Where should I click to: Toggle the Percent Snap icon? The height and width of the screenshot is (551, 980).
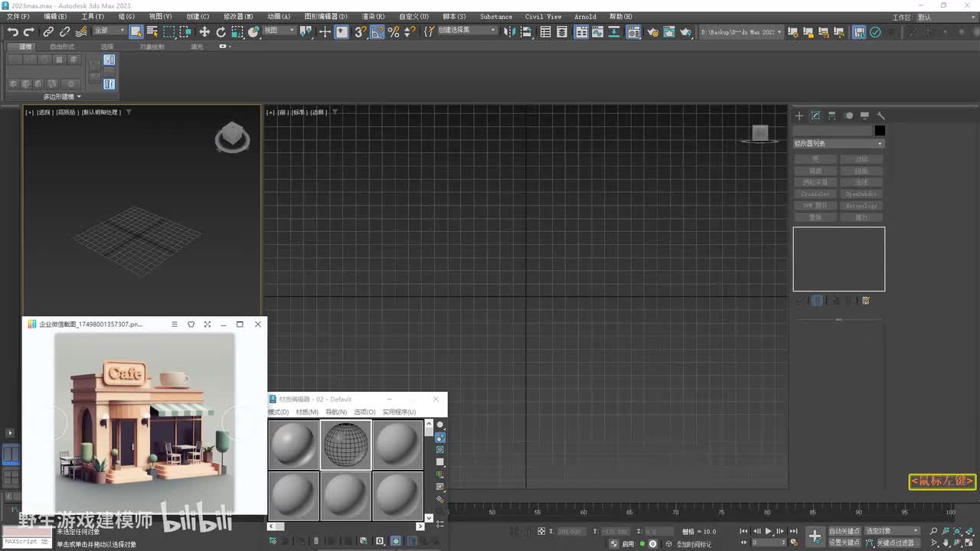coord(394,32)
